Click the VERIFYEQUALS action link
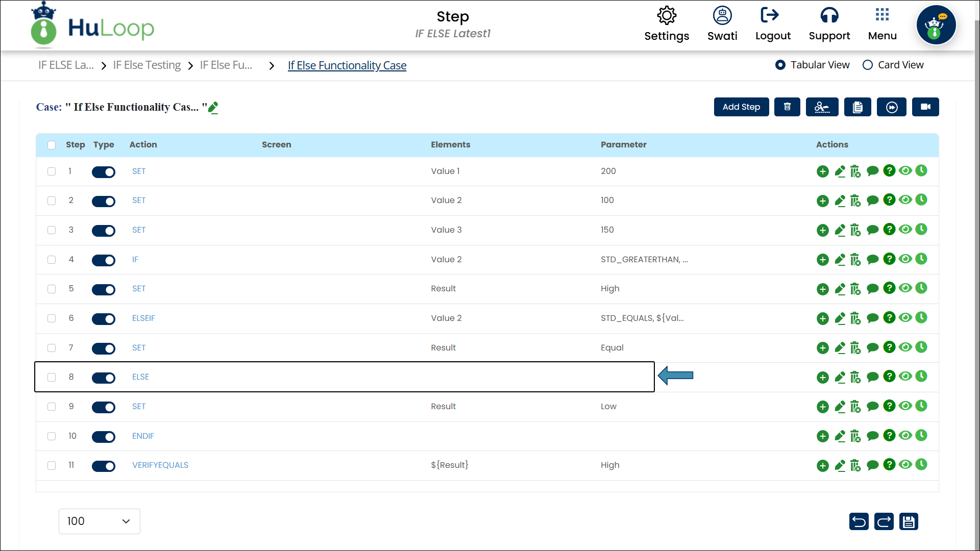Screen dimensions: 980x551 [x=160, y=465]
